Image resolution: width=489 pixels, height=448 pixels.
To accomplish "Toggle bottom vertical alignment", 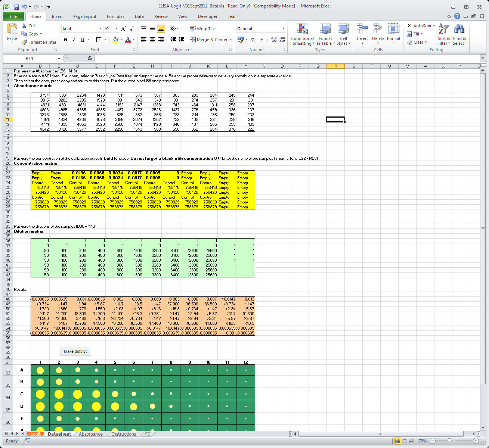I will (161, 29).
